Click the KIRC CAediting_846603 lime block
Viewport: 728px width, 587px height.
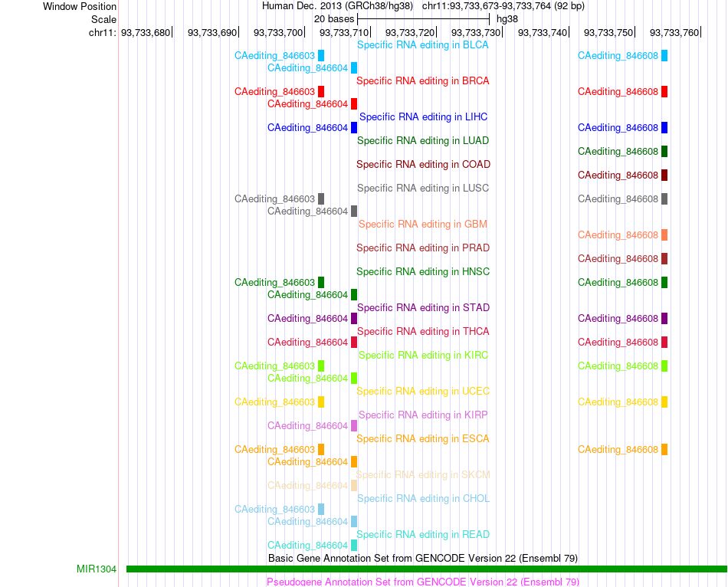321,366
